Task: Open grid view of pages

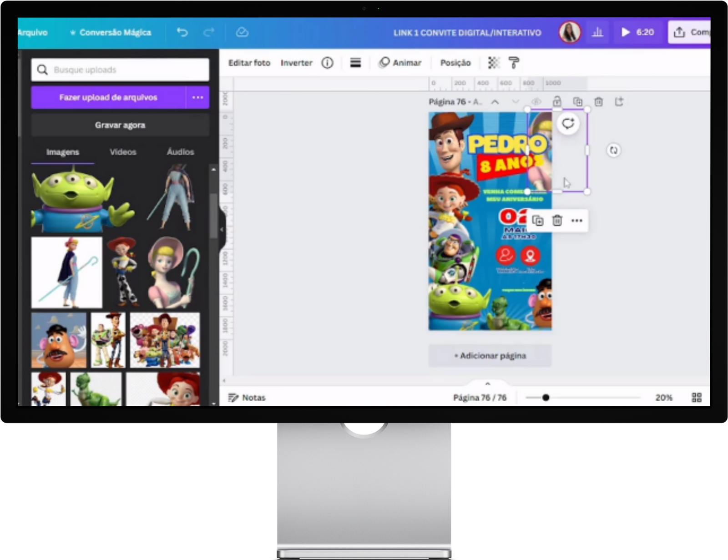Action: tap(697, 398)
